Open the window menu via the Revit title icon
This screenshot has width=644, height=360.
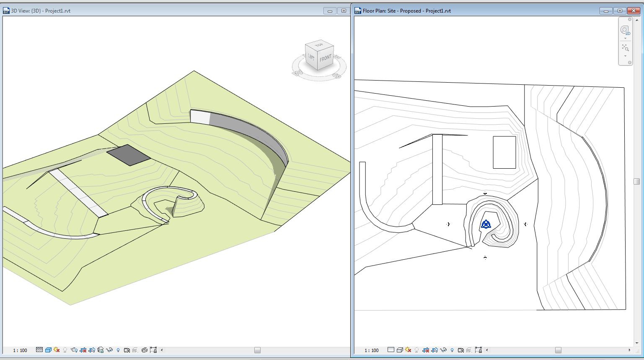coord(357,10)
